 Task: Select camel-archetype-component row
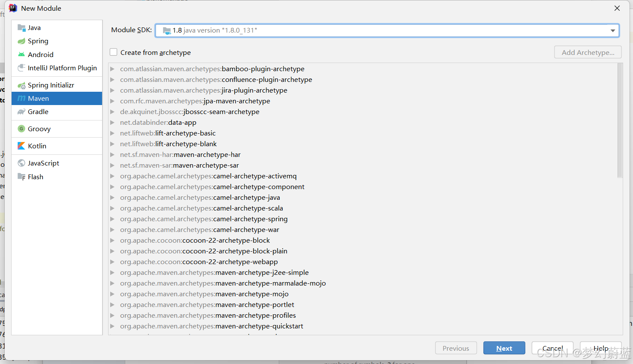pos(363,187)
